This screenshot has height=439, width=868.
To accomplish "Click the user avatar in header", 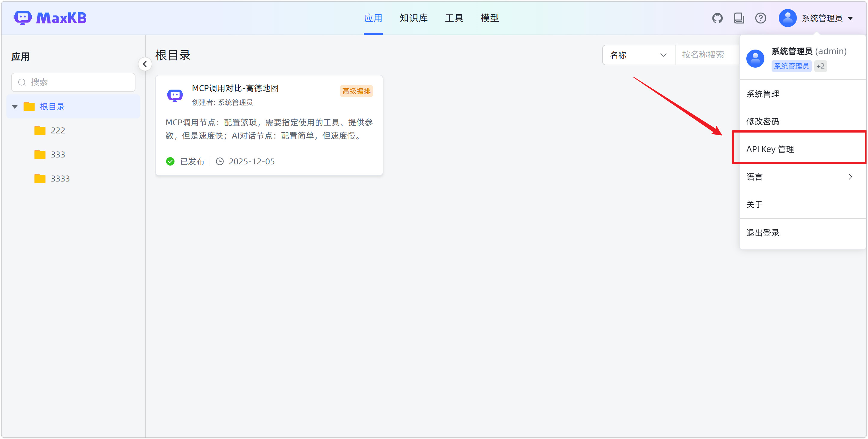I will tap(787, 18).
